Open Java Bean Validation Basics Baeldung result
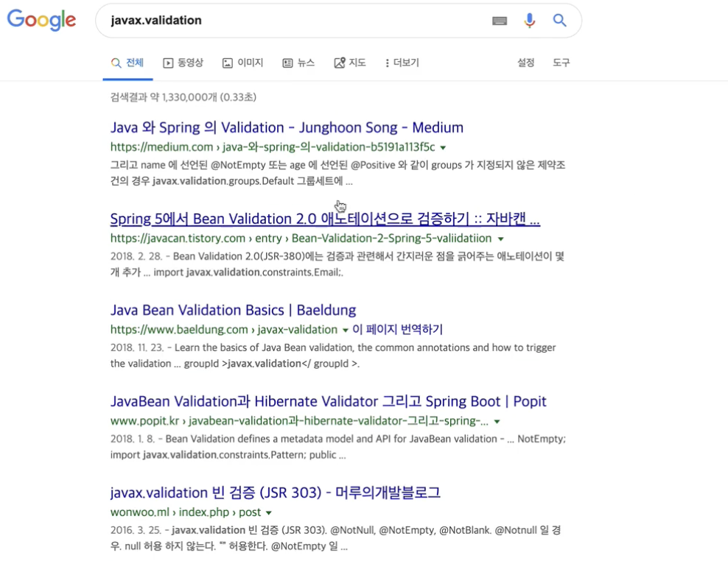The width and height of the screenshot is (728, 561). click(233, 310)
